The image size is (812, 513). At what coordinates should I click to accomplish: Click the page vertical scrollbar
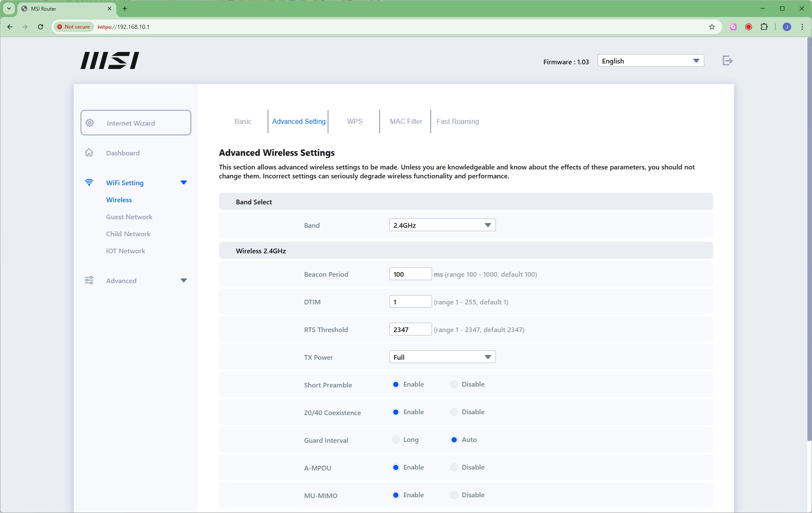[809, 238]
